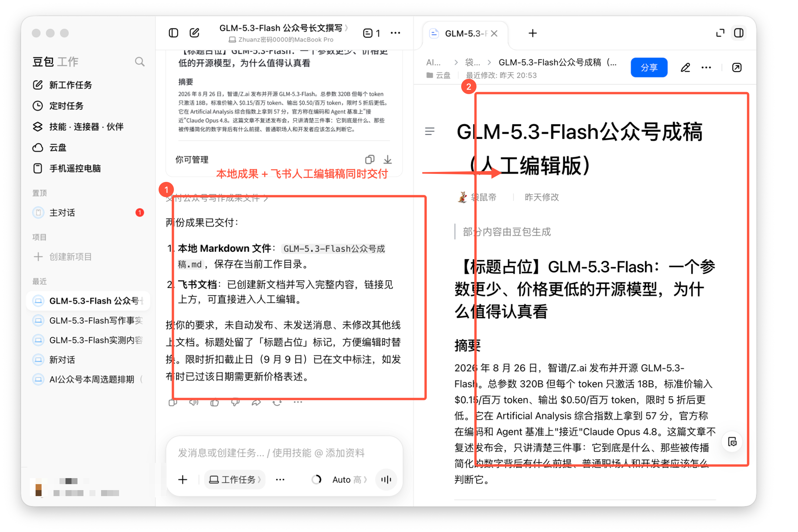Viewport: 798px width, 532px height.
Task: Add an attachment with the plus icon
Action: (183, 479)
